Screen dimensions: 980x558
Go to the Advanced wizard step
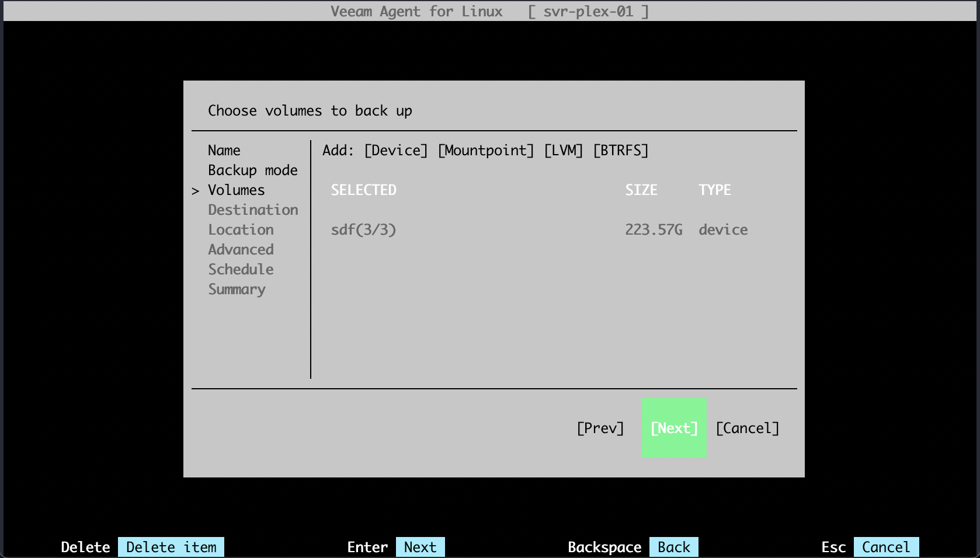241,250
